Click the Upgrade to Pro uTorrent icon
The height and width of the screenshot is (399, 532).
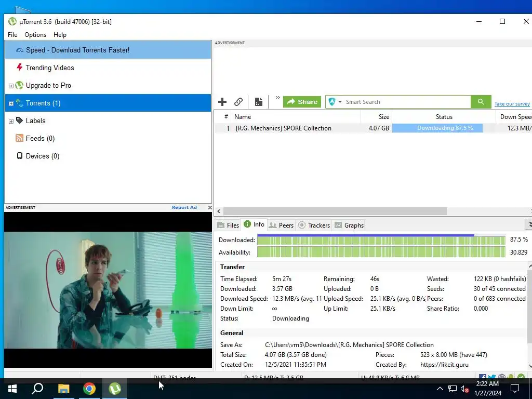[x=19, y=85]
